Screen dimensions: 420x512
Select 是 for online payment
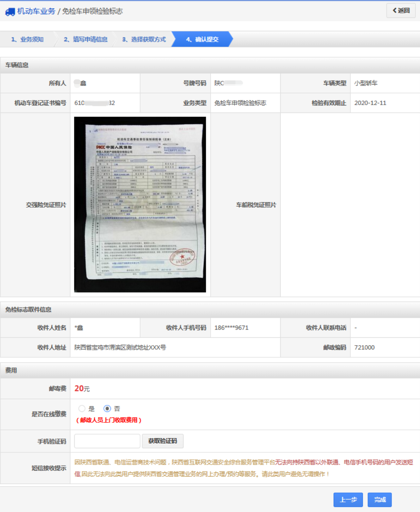82,409
